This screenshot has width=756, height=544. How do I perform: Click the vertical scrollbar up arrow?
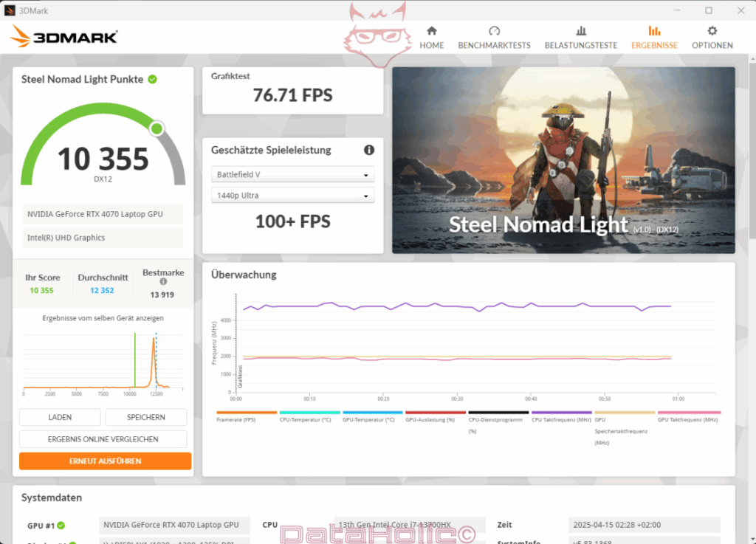coord(752,58)
